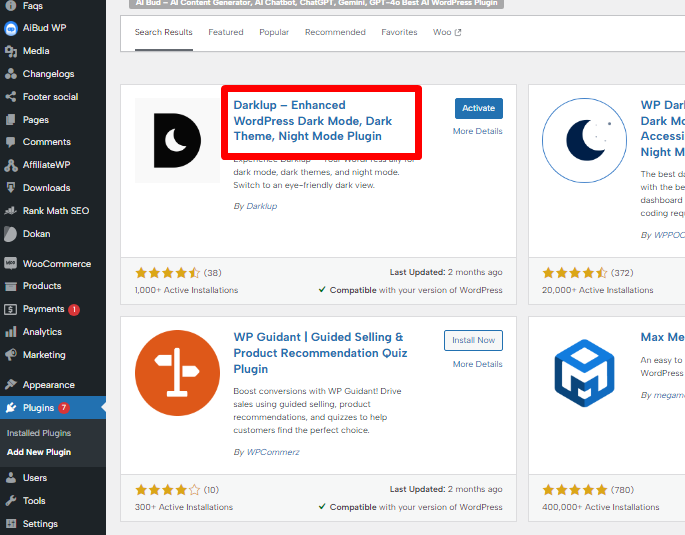Click the Downloads icon in sidebar
685x535 pixels.
point(10,188)
